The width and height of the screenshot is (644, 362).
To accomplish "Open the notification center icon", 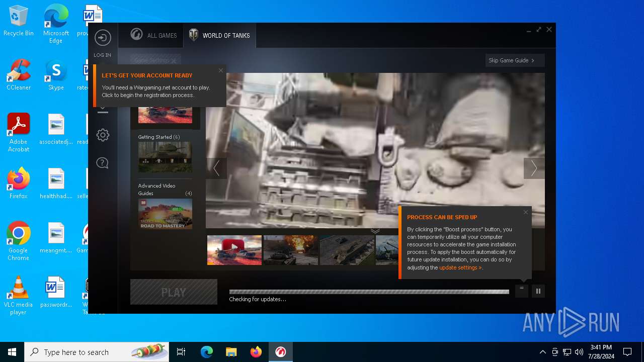I will point(627,352).
